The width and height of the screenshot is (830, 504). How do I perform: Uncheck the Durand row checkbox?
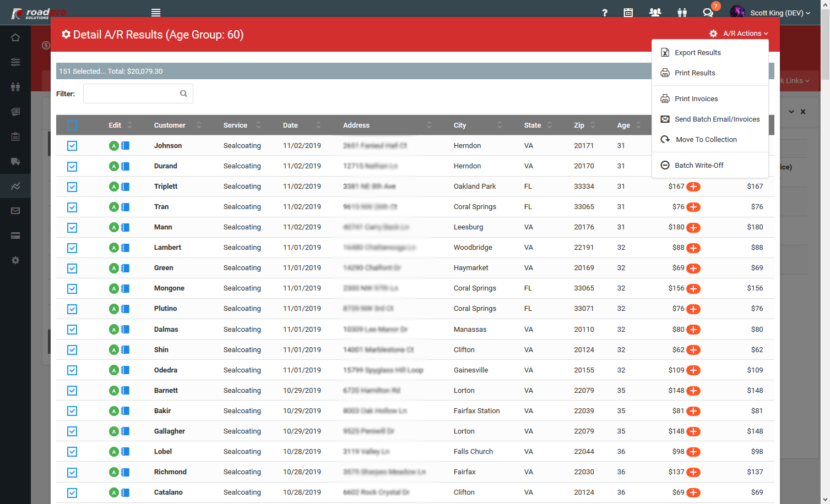(72, 166)
